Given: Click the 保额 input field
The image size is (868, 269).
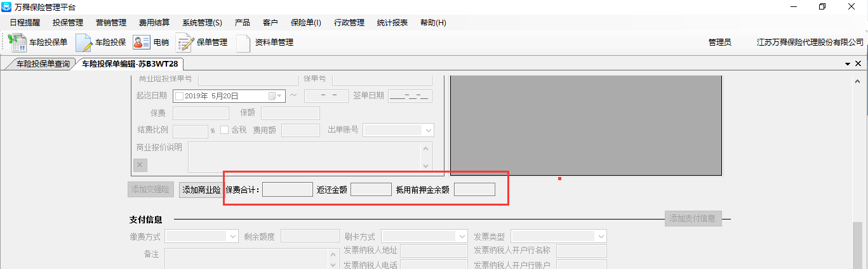Looking at the screenshot, I should [290, 113].
